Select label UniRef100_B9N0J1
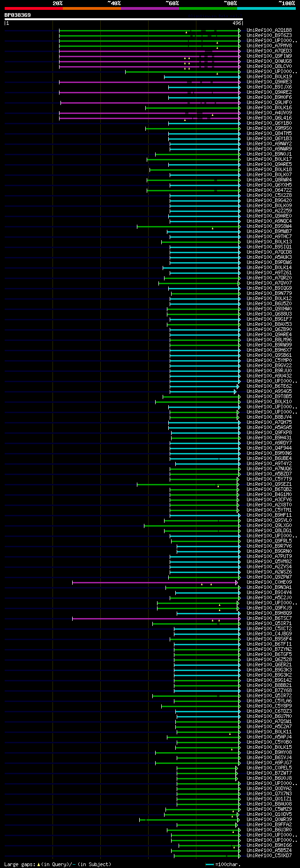This screenshot has width=300, height=868. click(269, 154)
